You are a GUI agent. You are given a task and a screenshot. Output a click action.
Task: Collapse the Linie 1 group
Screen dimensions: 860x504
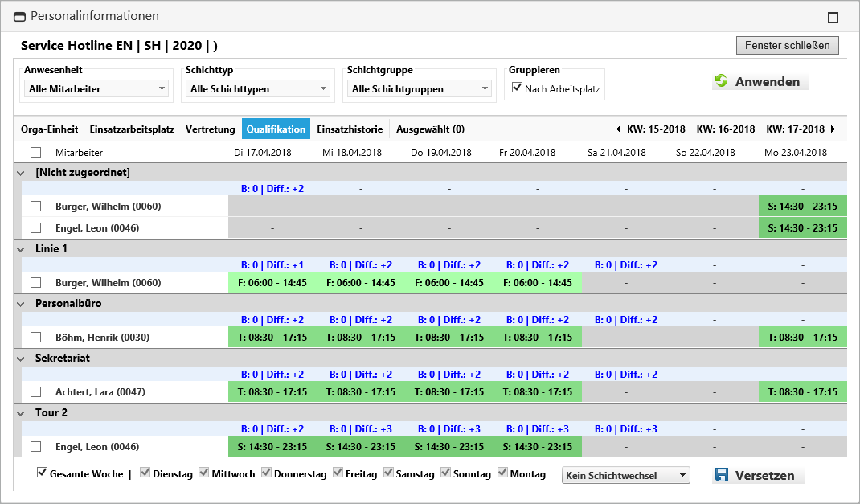tap(21, 249)
